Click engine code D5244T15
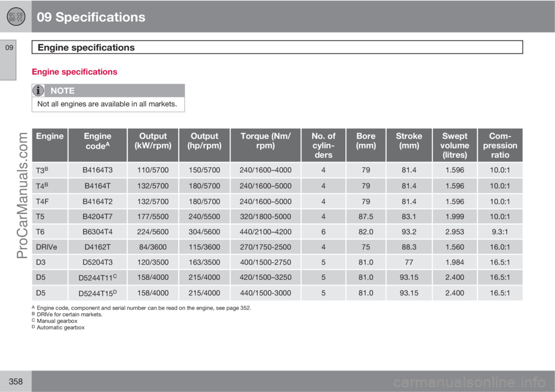Screen dimensions: 555x392 (98, 293)
